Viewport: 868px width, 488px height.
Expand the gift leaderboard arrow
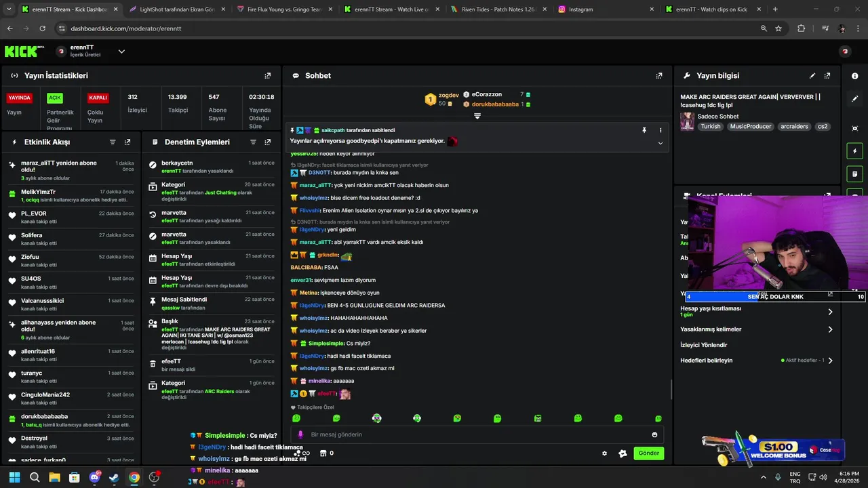tap(477, 116)
